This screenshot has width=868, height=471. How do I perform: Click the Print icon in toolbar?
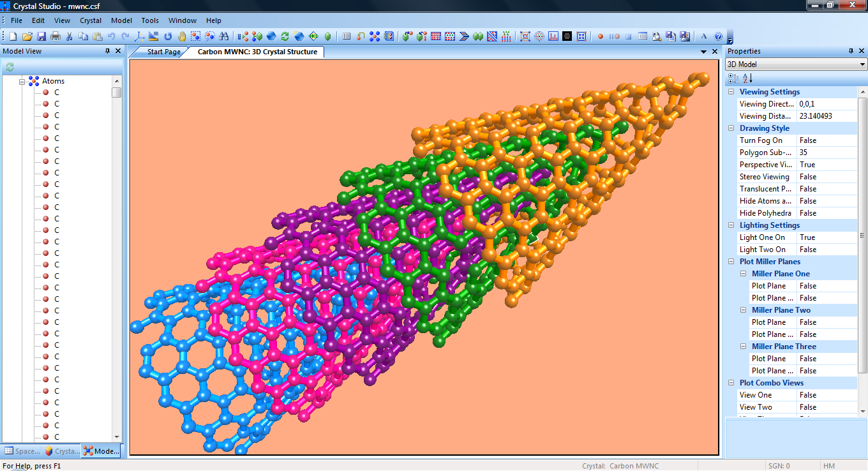click(56, 36)
